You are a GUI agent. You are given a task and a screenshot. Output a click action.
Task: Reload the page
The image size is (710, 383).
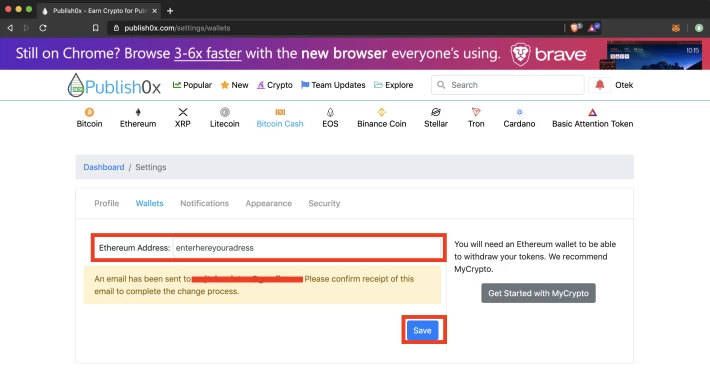[43, 28]
